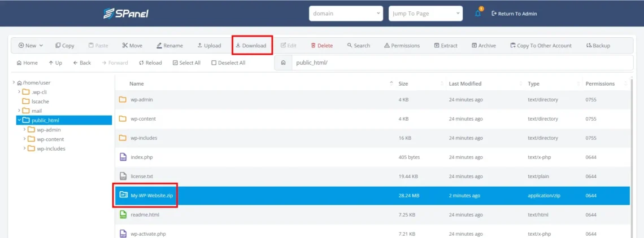Select the wp-content row name
The width and height of the screenshot is (644, 238).
click(143, 119)
